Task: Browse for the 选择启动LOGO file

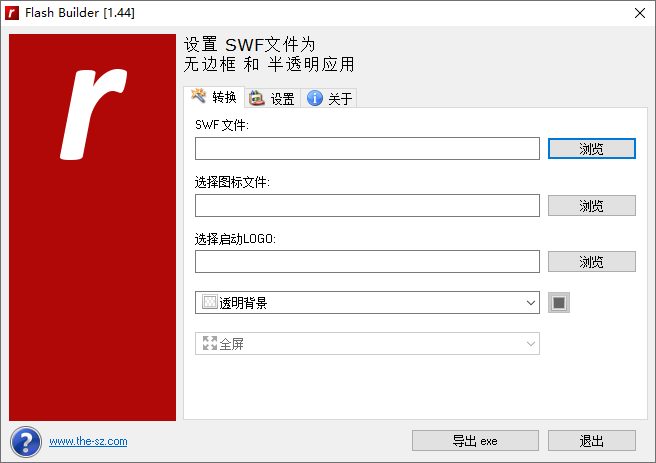Action: (x=592, y=261)
